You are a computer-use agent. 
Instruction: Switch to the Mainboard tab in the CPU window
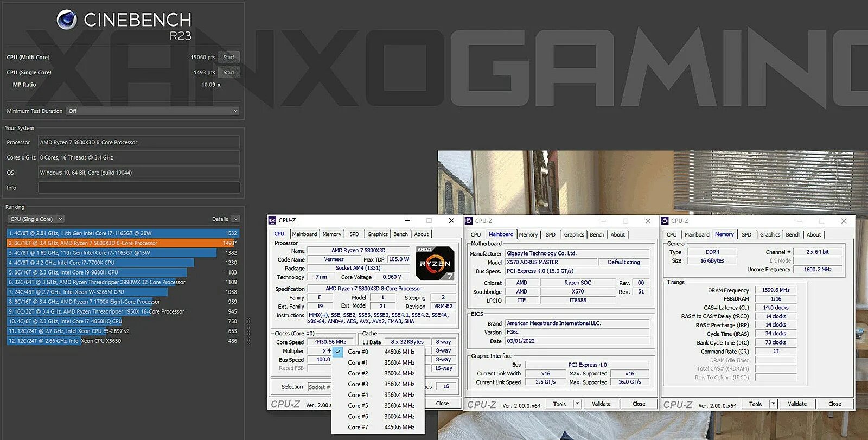304,234
